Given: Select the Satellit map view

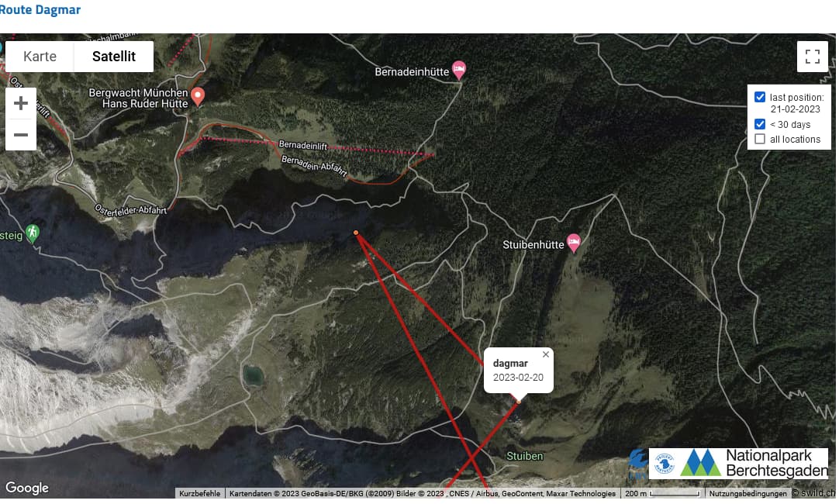Looking at the screenshot, I should click(114, 57).
